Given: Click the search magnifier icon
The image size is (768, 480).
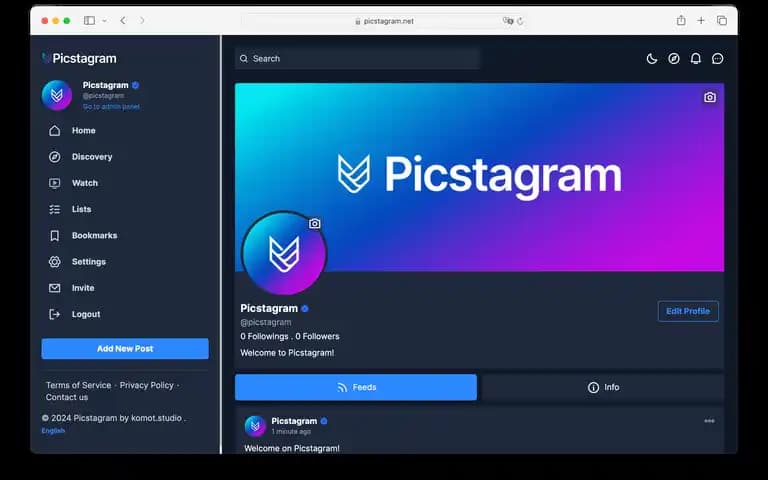Looking at the screenshot, I should click(244, 59).
